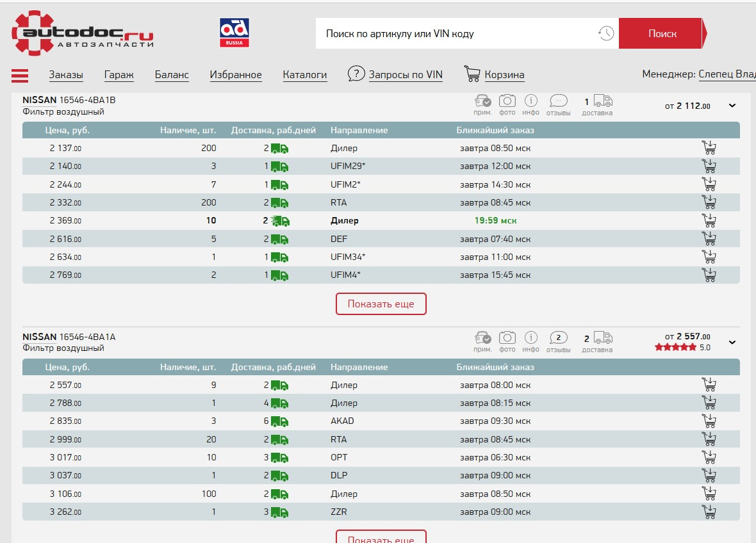
Task: Add the 2 244.00 UFIM2 offer to cart
Action: point(709,184)
